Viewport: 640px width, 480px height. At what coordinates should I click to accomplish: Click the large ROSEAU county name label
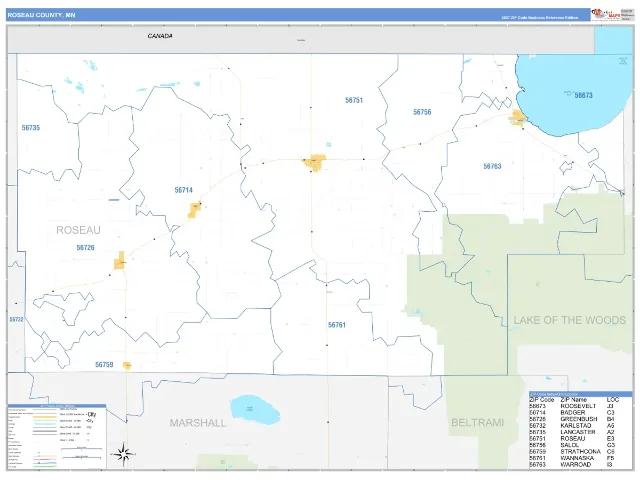pos(78,230)
